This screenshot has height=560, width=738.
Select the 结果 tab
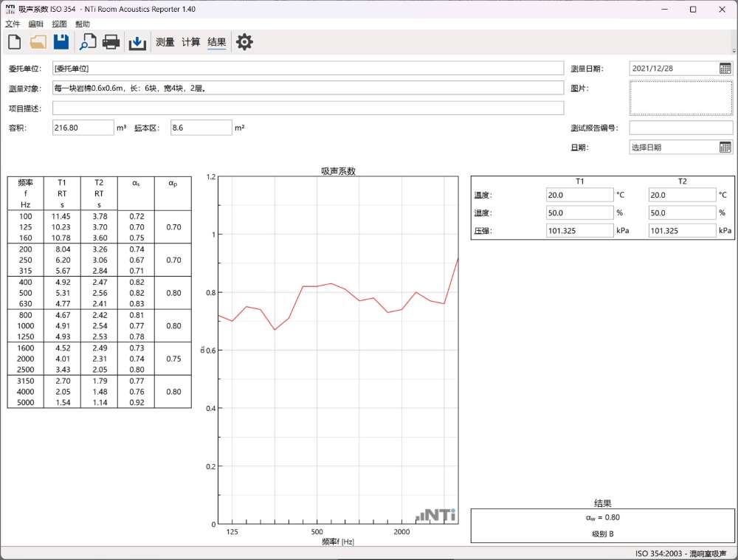pyautogui.click(x=217, y=42)
